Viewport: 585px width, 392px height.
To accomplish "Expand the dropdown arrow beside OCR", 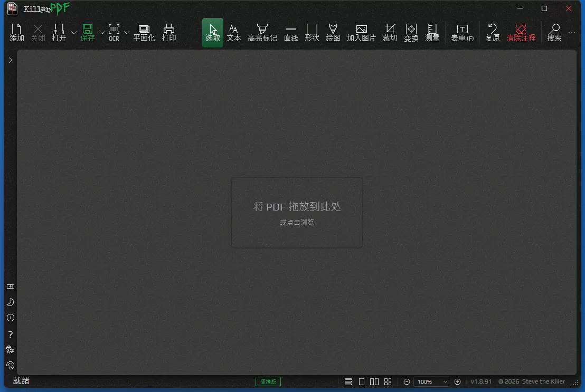I will [127, 33].
